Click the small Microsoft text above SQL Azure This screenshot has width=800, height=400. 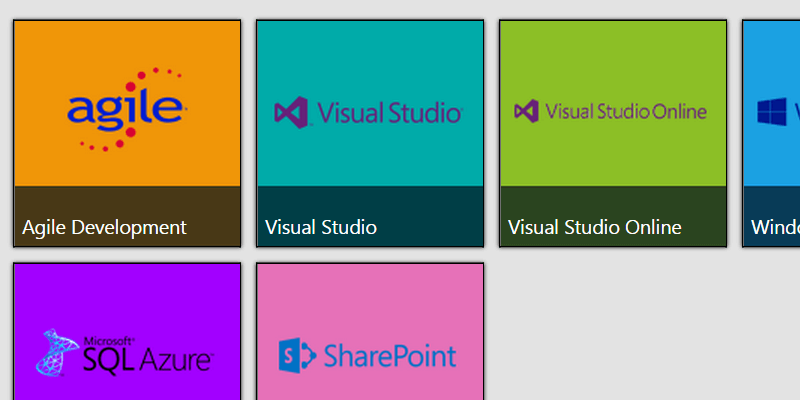tap(105, 339)
